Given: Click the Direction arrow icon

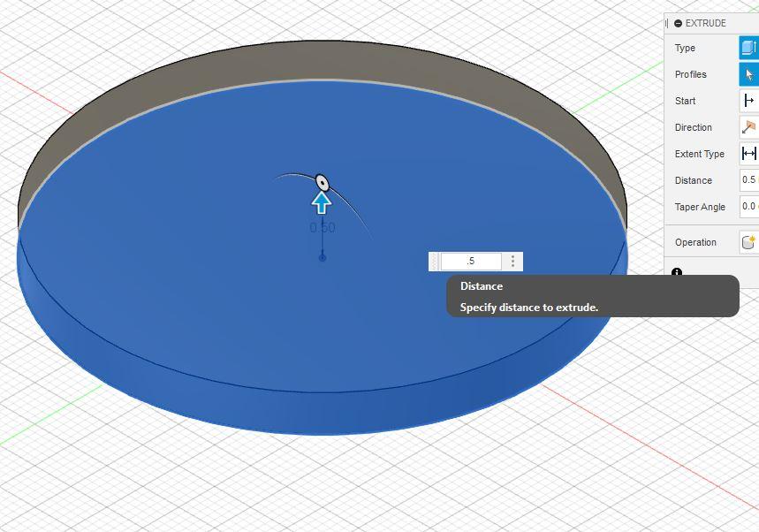Looking at the screenshot, I should (750, 127).
